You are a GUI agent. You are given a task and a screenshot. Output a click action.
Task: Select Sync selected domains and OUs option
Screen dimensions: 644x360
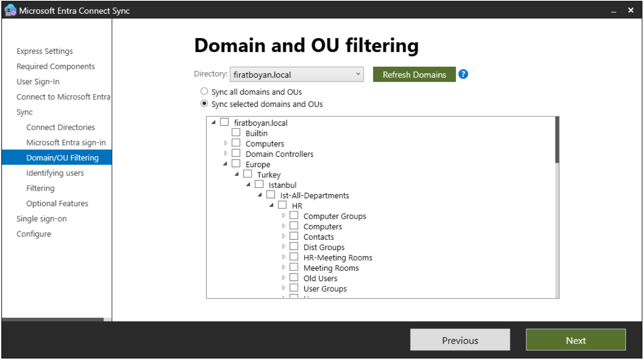205,104
